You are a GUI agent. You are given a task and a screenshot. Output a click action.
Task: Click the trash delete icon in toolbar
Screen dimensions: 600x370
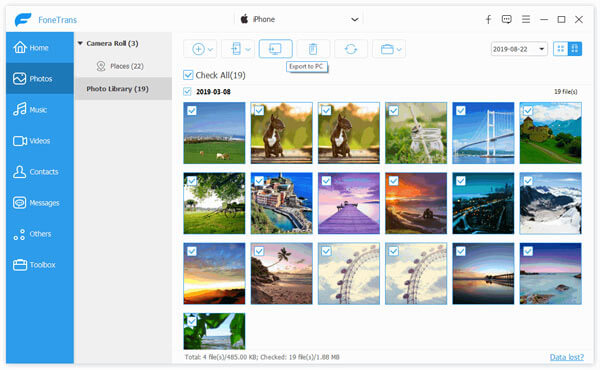pos(313,49)
